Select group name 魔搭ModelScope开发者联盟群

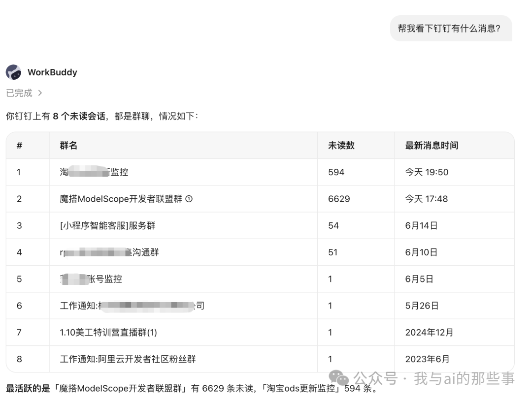(x=121, y=199)
